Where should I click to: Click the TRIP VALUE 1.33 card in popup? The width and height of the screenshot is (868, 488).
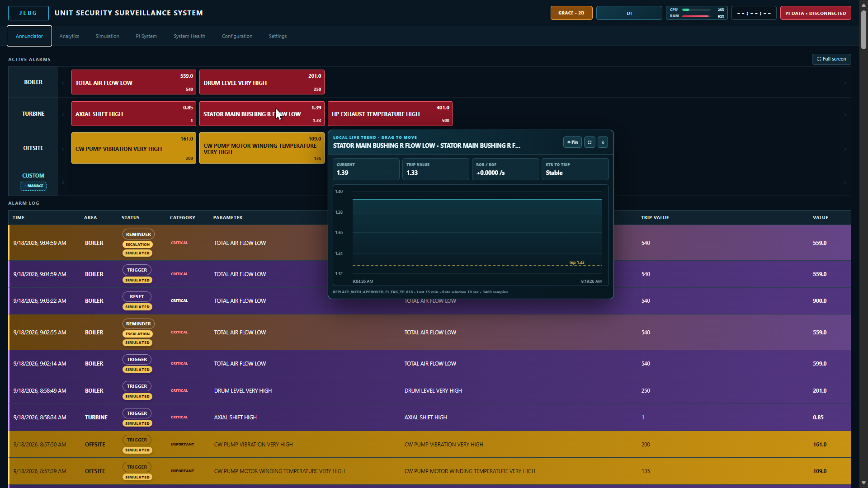click(436, 169)
